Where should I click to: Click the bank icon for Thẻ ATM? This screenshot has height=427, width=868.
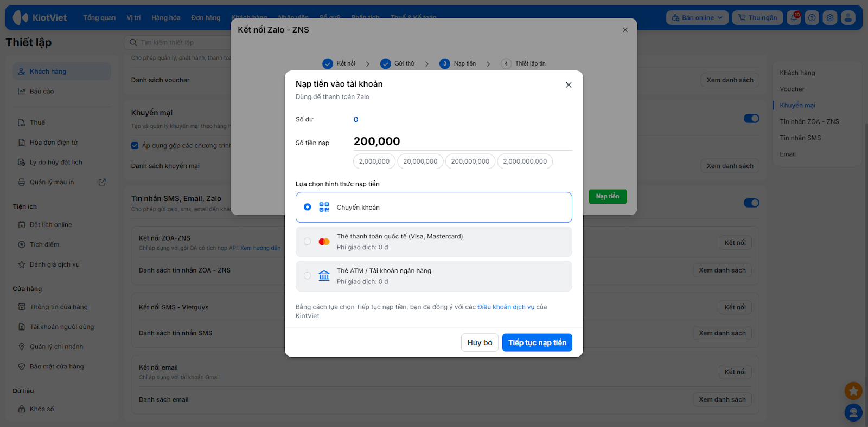pyautogui.click(x=324, y=276)
